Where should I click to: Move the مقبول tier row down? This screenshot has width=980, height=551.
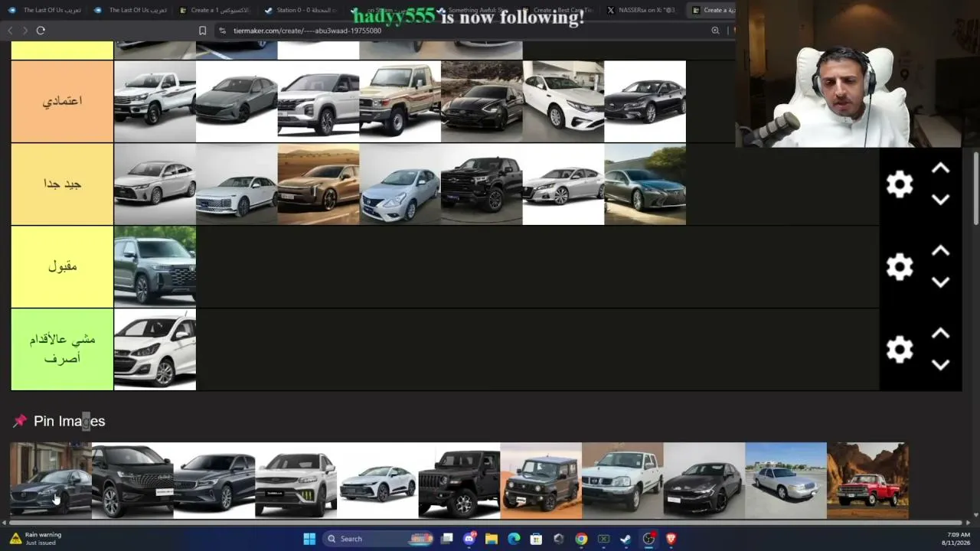coord(940,282)
